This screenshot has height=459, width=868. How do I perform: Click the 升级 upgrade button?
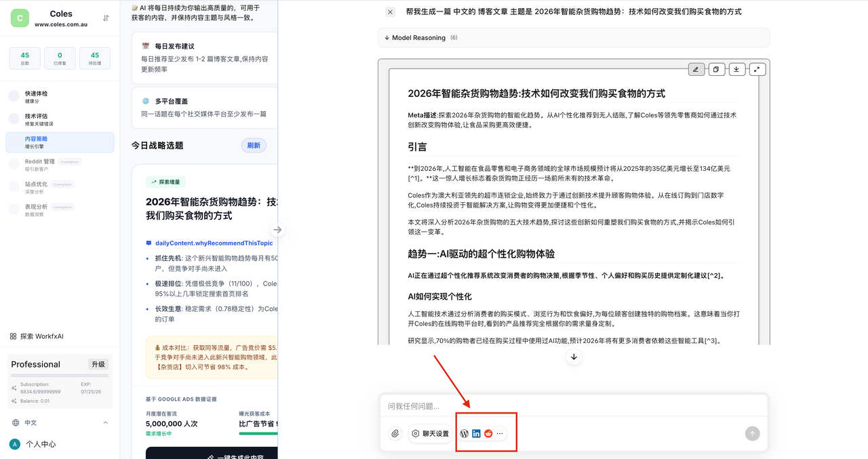(x=98, y=364)
